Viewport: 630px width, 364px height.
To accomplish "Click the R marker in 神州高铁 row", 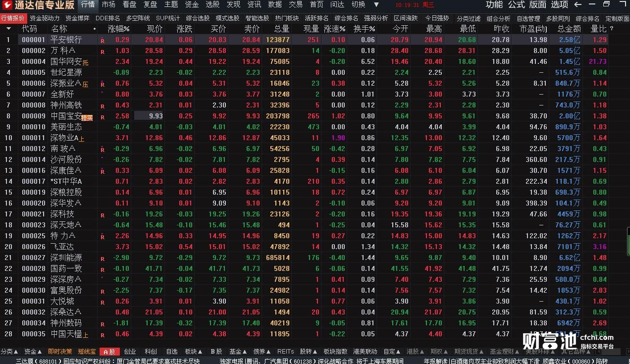I will 103,106.
